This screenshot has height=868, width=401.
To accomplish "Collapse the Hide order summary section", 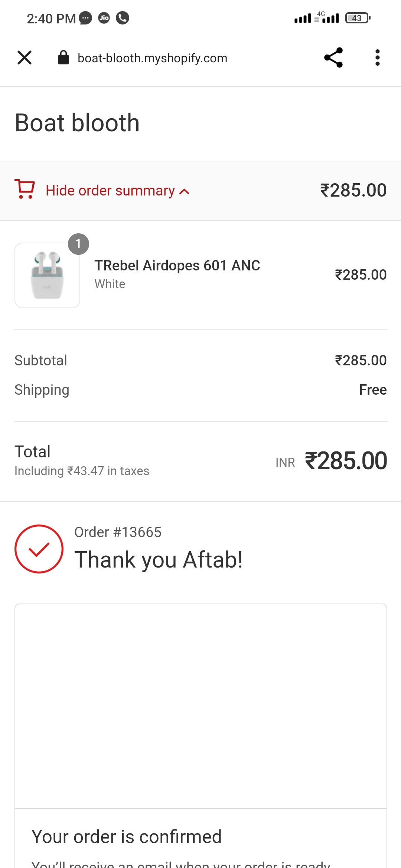I will click(110, 191).
